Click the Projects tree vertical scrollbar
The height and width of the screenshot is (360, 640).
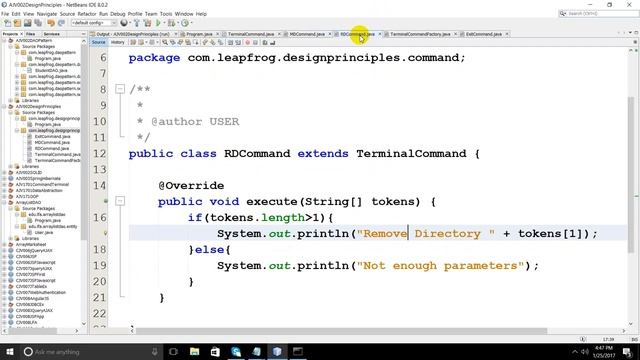click(84, 143)
